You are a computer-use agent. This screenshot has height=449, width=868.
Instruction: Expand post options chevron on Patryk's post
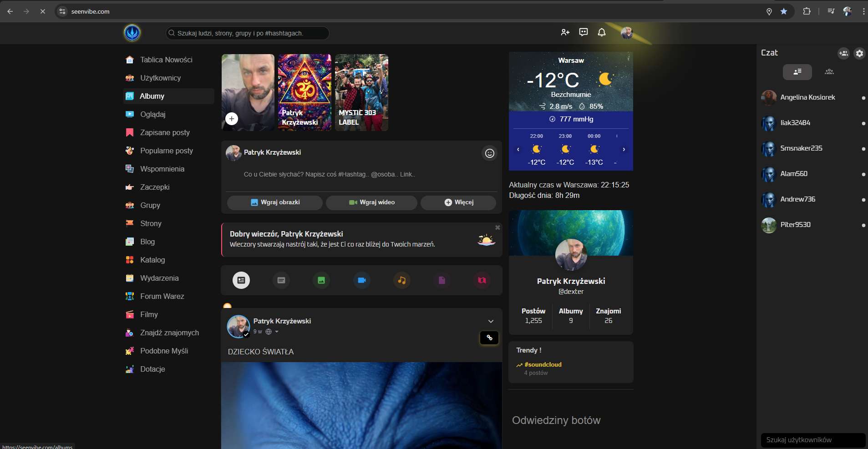[491, 321]
